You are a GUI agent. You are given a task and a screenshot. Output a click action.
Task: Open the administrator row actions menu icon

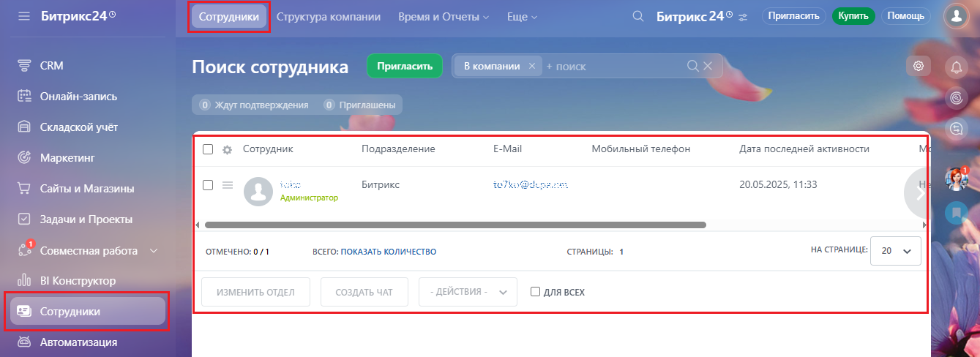[228, 185]
